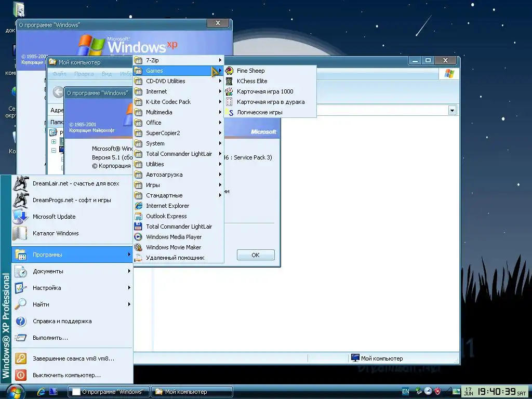
Task: Open Карточная игра в дурака
Action: tap(270, 102)
